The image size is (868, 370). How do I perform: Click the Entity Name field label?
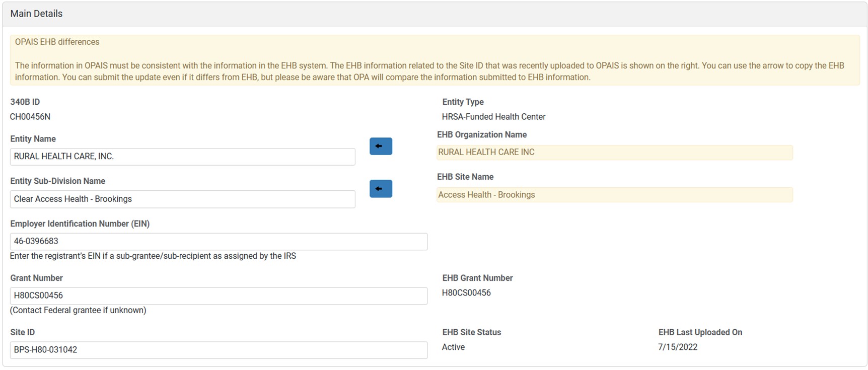tap(33, 139)
